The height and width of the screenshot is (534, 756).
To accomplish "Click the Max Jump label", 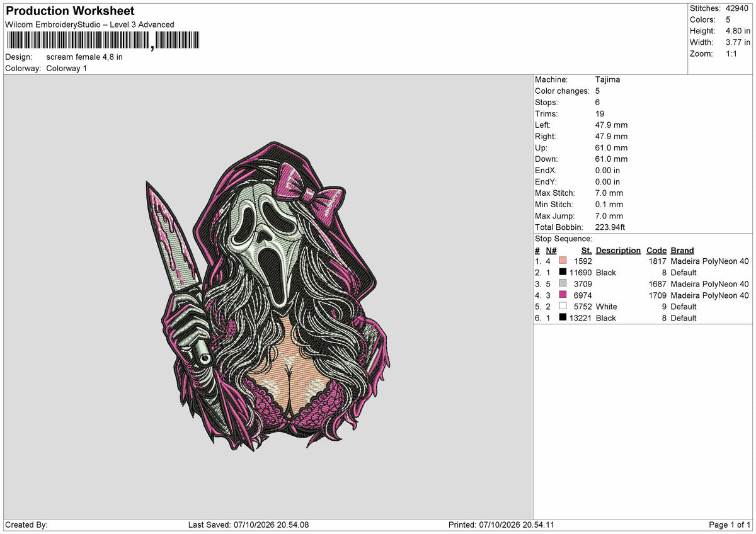I will (554, 215).
